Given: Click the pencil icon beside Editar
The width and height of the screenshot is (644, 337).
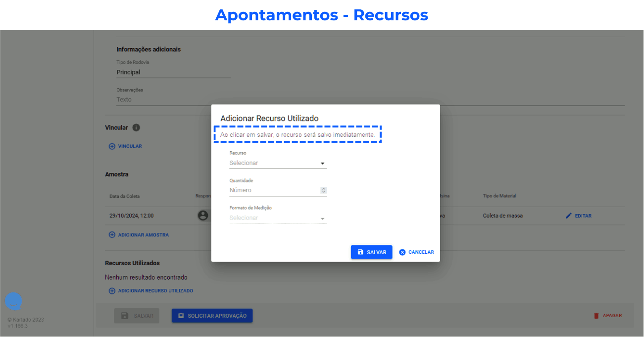Looking at the screenshot, I should point(569,216).
